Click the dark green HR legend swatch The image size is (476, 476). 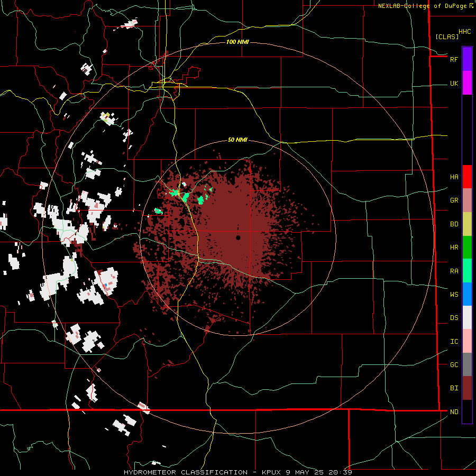[467, 248]
